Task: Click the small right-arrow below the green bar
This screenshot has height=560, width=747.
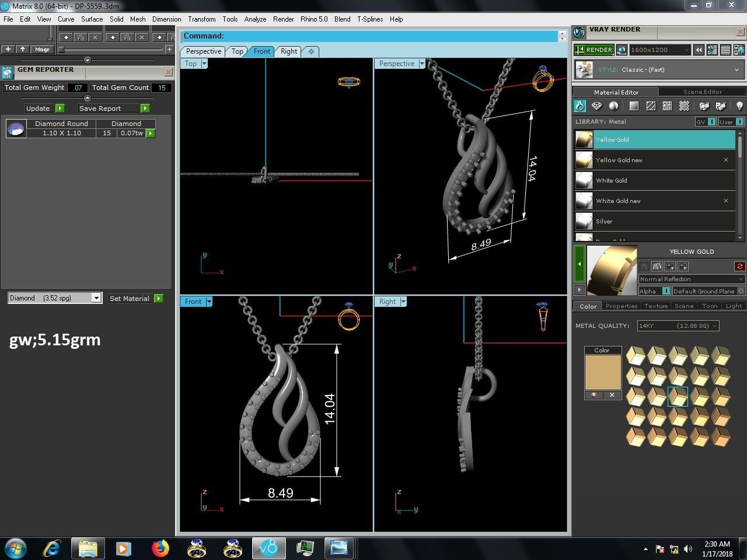Action: point(580,289)
